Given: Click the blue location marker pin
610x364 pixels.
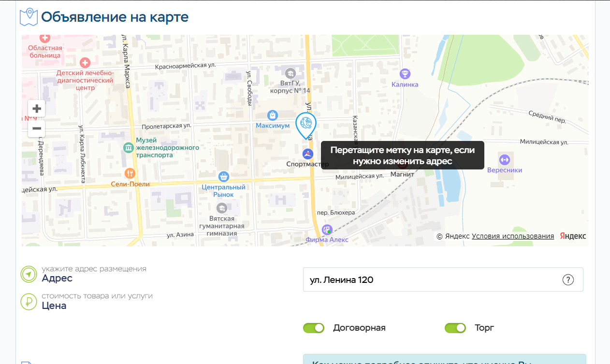Looking at the screenshot, I should (x=305, y=125).
